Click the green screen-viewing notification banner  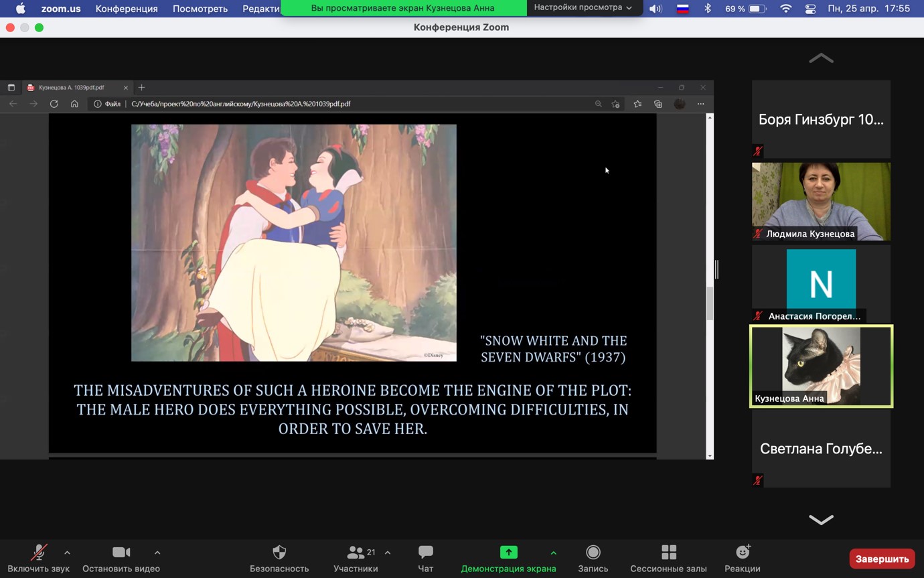403,8
